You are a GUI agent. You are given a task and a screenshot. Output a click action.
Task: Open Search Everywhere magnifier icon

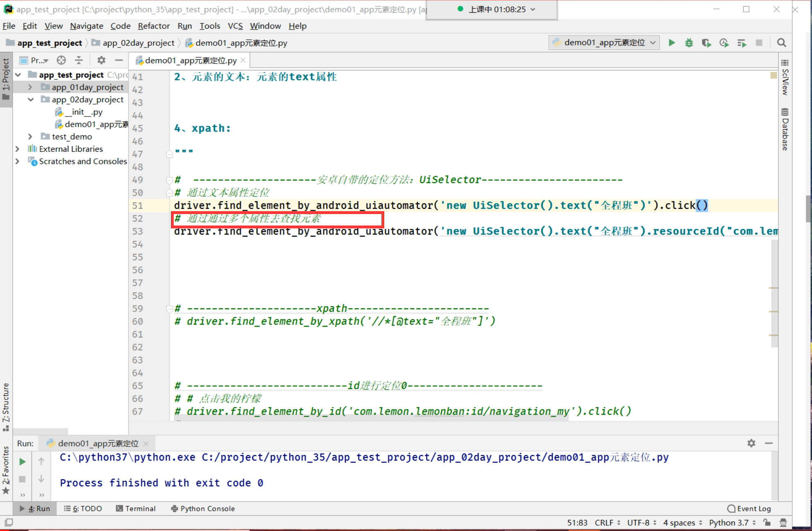point(781,43)
